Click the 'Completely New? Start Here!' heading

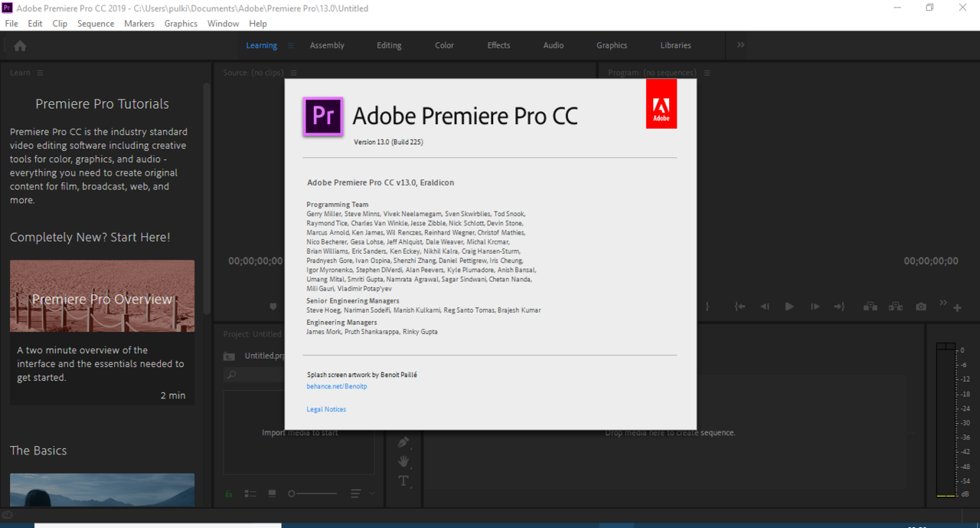tap(90, 238)
